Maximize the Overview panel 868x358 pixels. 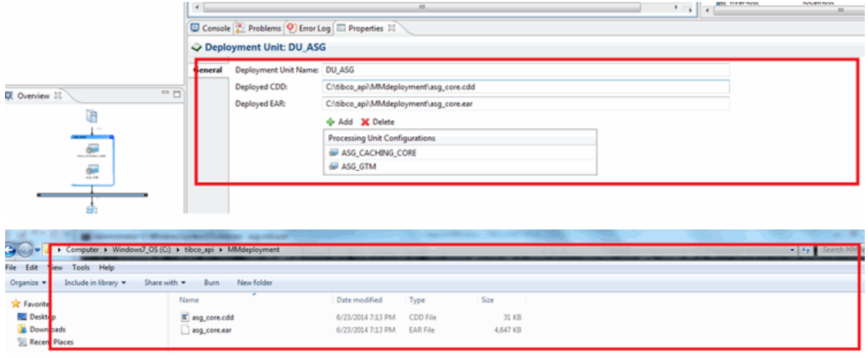coord(177,95)
